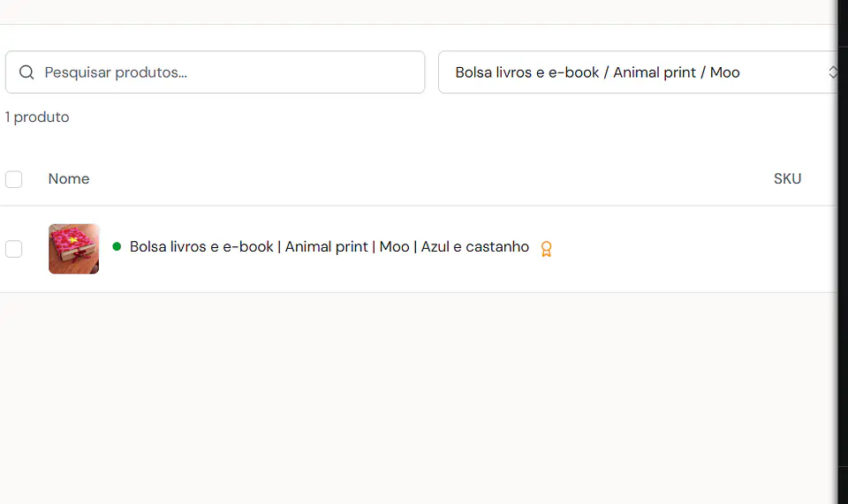Tick the select-all checkbox next to Nome
The height and width of the screenshot is (504, 848).
coord(13,179)
